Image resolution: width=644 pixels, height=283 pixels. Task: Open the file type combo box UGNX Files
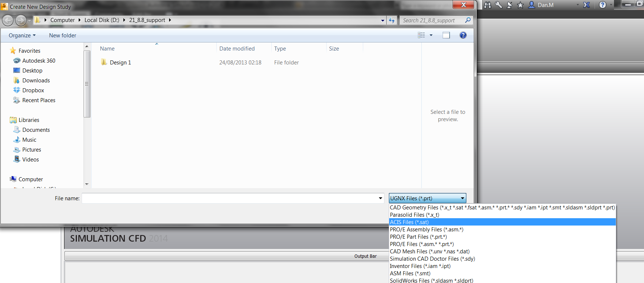[x=427, y=198]
